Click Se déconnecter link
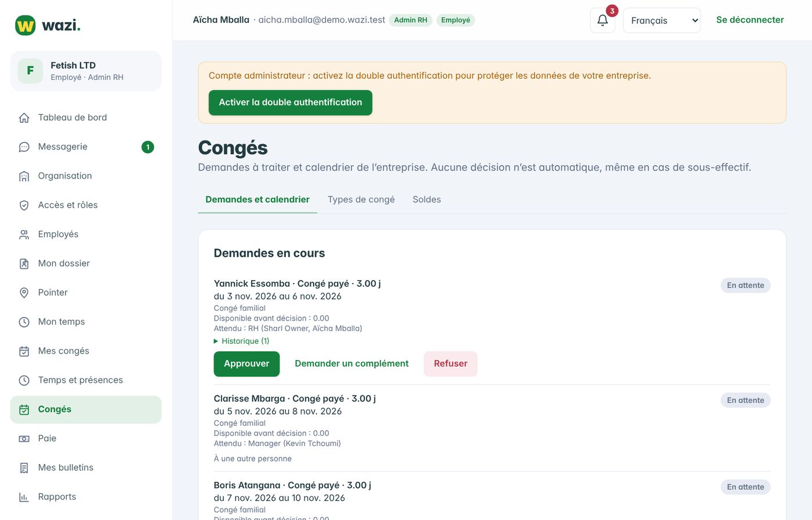The height and width of the screenshot is (520, 812). tap(750, 20)
